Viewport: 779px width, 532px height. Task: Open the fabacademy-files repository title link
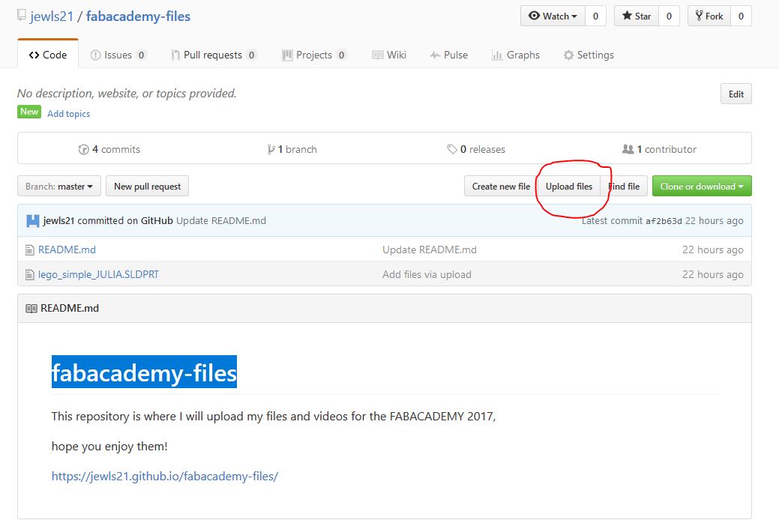tap(138, 16)
